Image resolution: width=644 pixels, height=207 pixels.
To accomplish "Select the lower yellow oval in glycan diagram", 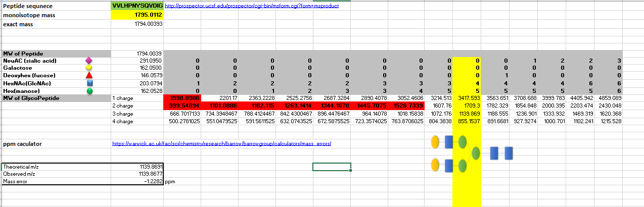I will [x=435, y=165].
